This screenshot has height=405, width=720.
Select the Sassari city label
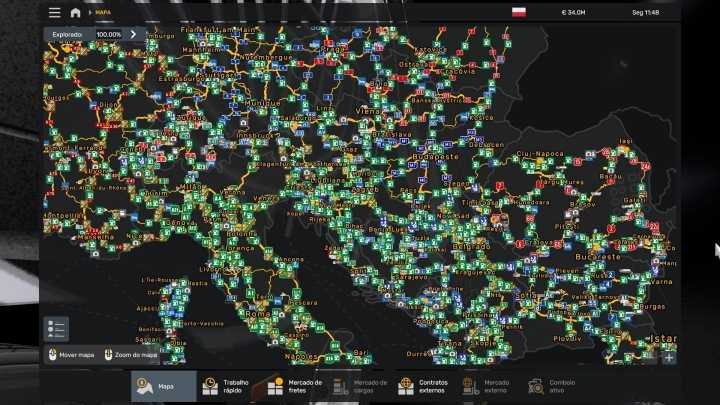(147, 339)
